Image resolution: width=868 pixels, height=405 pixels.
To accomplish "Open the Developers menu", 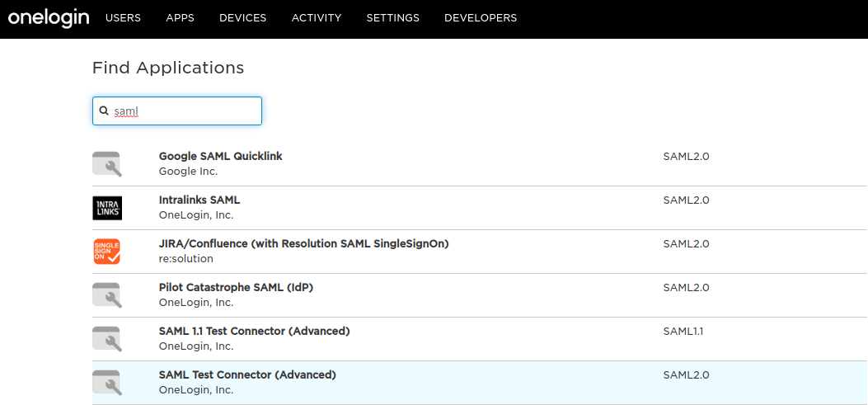I will 481,18.
